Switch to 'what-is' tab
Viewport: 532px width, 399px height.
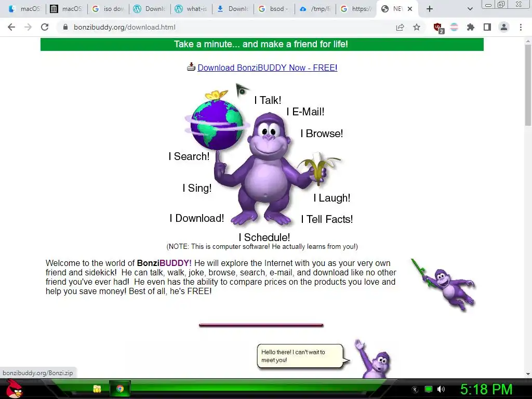[191, 9]
